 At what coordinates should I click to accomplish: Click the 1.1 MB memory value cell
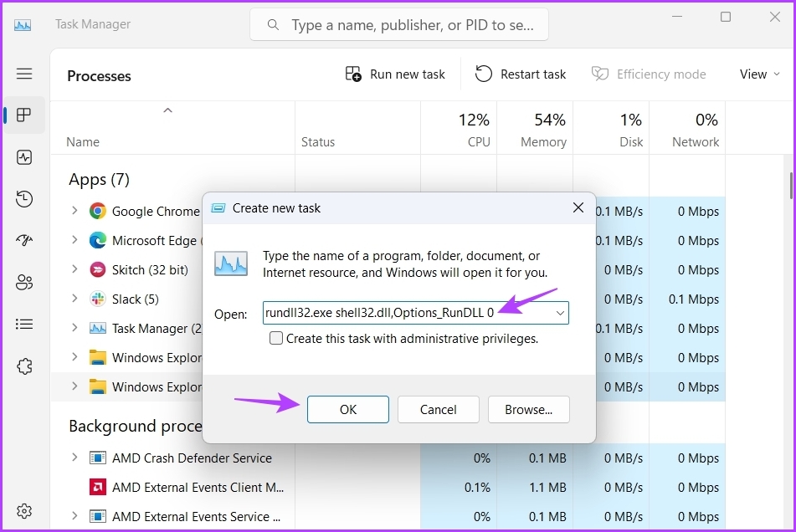[535, 488]
